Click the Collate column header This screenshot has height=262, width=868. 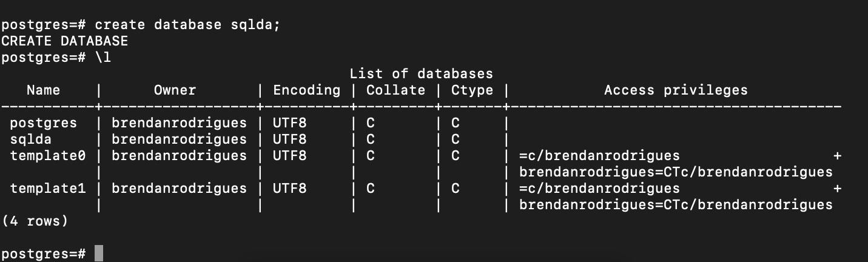pyautogui.click(x=395, y=90)
